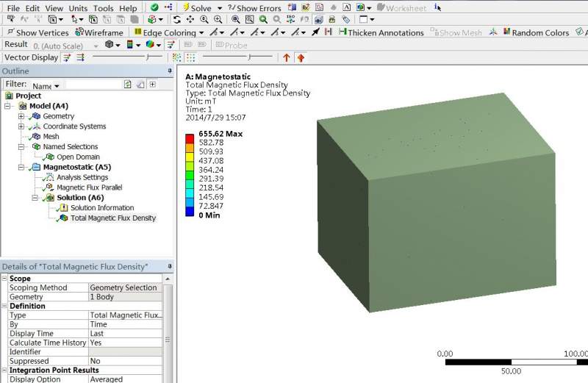
Task: Click the Scoping Method value field
Action: click(125, 287)
